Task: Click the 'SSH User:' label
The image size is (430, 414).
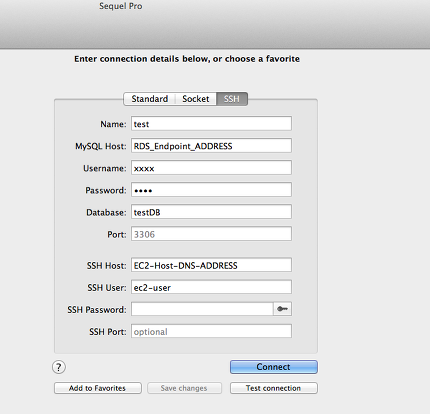Action: (x=107, y=288)
